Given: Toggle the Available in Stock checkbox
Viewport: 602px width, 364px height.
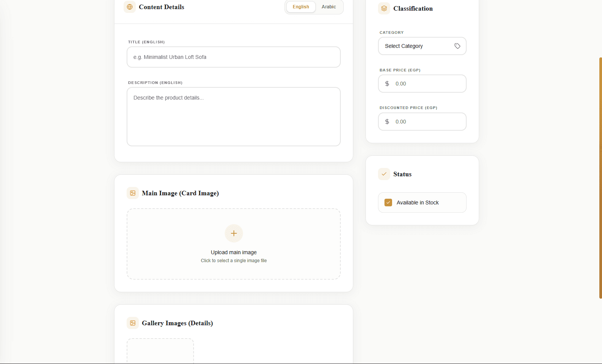Looking at the screenshot, I should coord(388,203).
